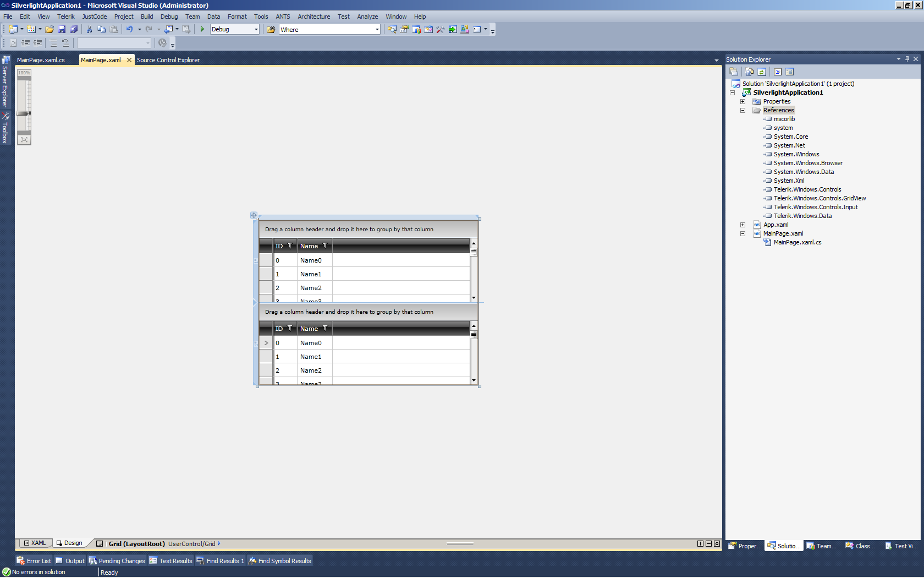Switch to Source Control Explorer tab
This screenshot has width=924, height=578.
pyautogui.click(x=168, y=60)
